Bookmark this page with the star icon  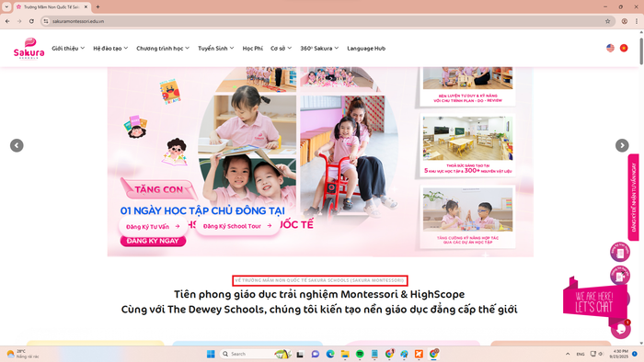pyautogui.click(x=607, y=21)
